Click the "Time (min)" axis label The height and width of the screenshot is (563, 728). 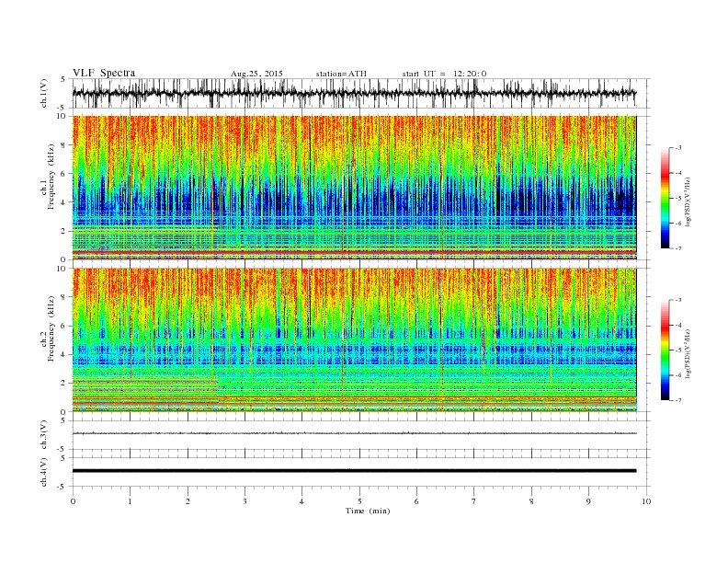coord(368,511)
